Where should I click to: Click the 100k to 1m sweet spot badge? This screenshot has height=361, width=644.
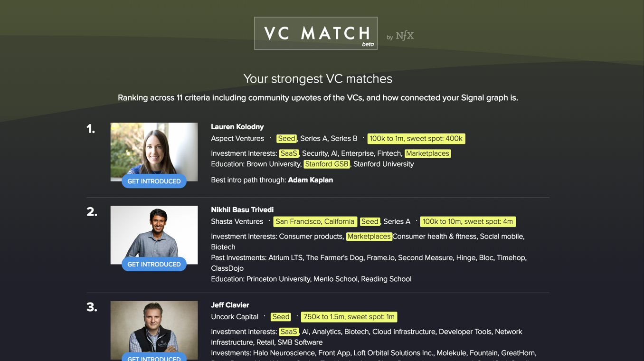click(x=416, y=138)
